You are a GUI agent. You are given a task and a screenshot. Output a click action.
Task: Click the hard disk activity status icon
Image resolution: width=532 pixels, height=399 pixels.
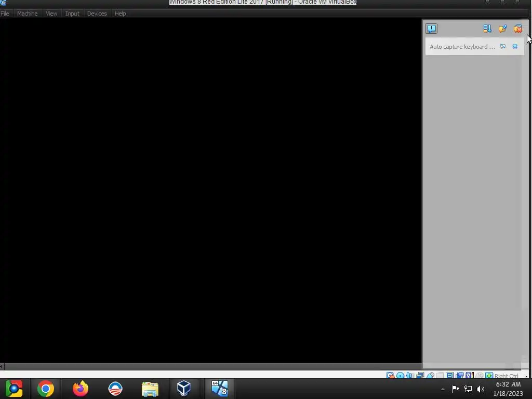390,376
